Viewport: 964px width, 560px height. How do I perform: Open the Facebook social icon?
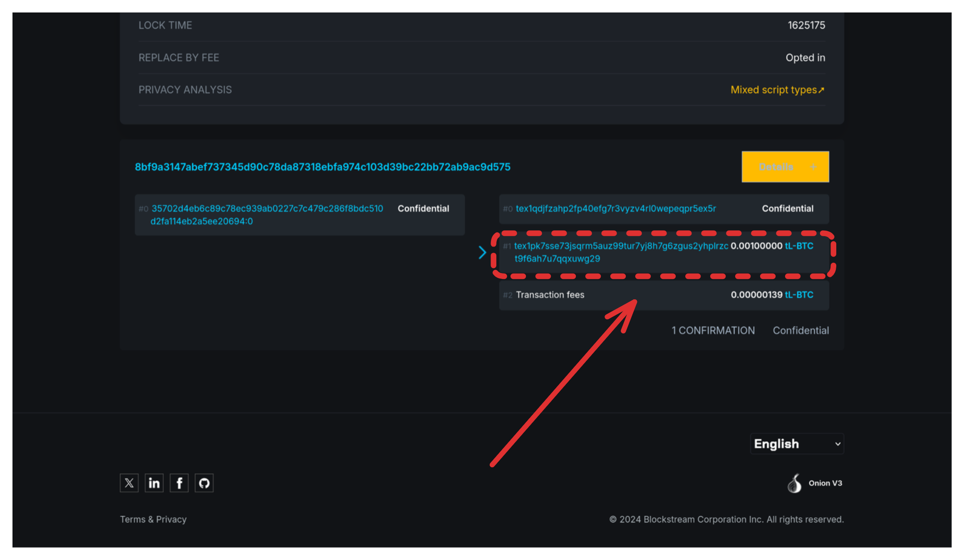(x=179, y=483)
